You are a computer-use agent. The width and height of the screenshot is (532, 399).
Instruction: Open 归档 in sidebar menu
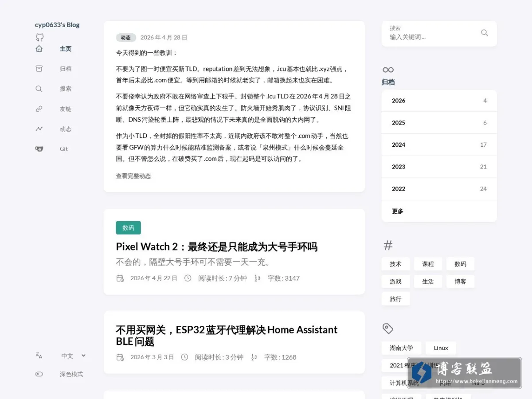click(x=66, y=69)
